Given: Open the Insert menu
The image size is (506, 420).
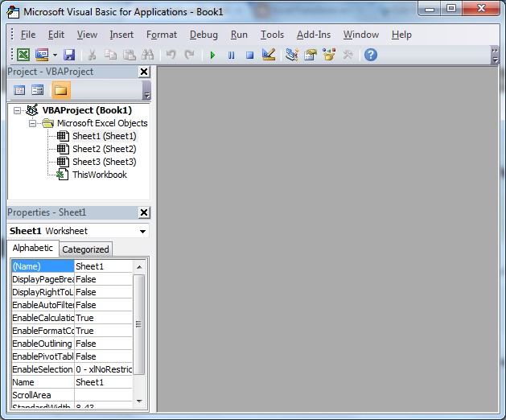Looking at the screenshot, I should (121, 35).
